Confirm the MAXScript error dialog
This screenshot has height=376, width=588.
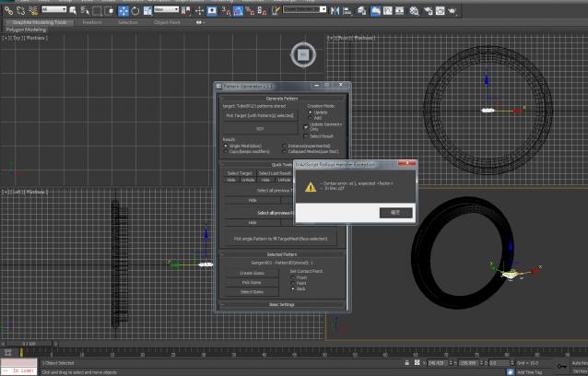396,213
